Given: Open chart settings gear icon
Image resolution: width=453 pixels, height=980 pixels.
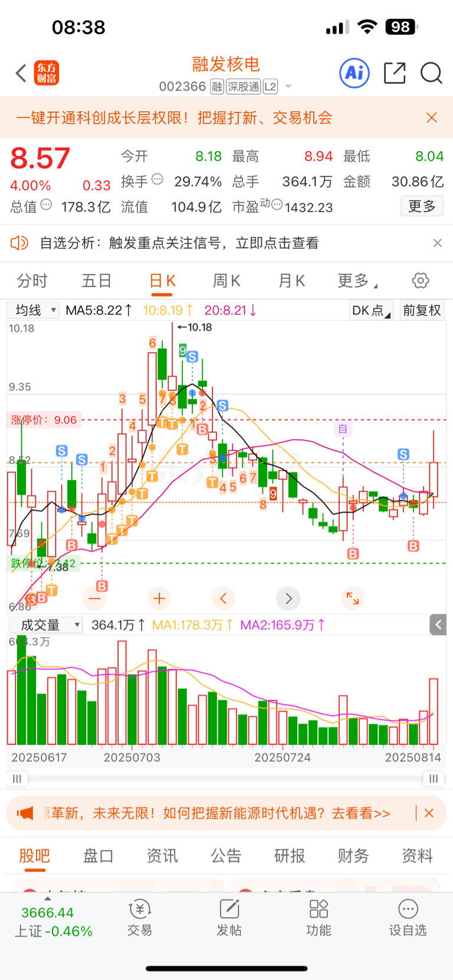Looking at the screenshot, I should tap(421, 281).
